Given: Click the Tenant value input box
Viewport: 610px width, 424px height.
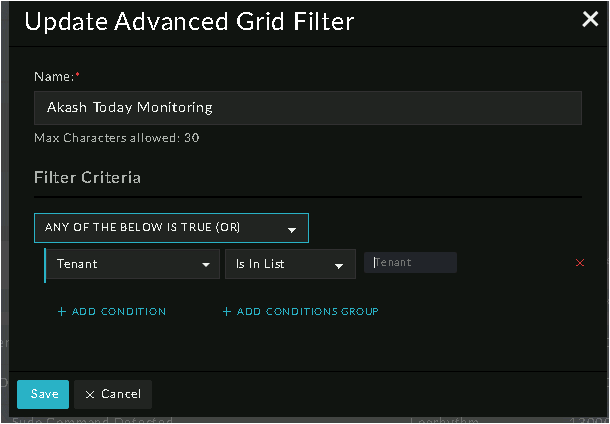Looking at the screenshot, I should click(412, 263).
